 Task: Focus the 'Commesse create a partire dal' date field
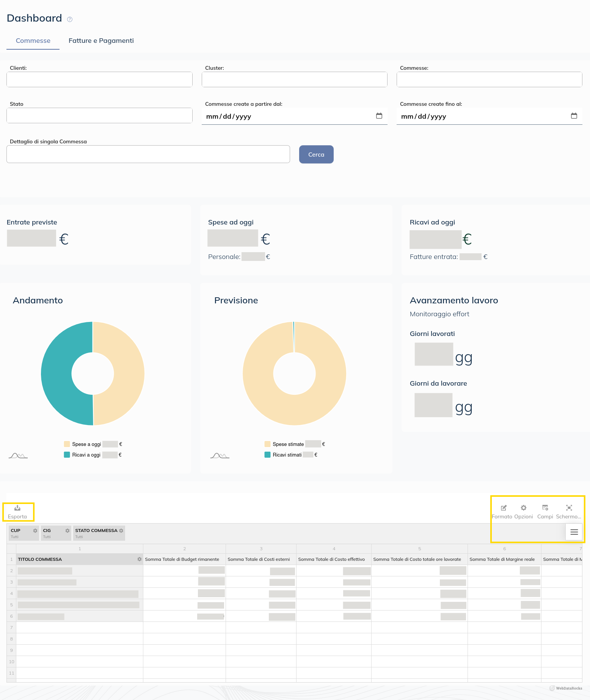(295, 116)
